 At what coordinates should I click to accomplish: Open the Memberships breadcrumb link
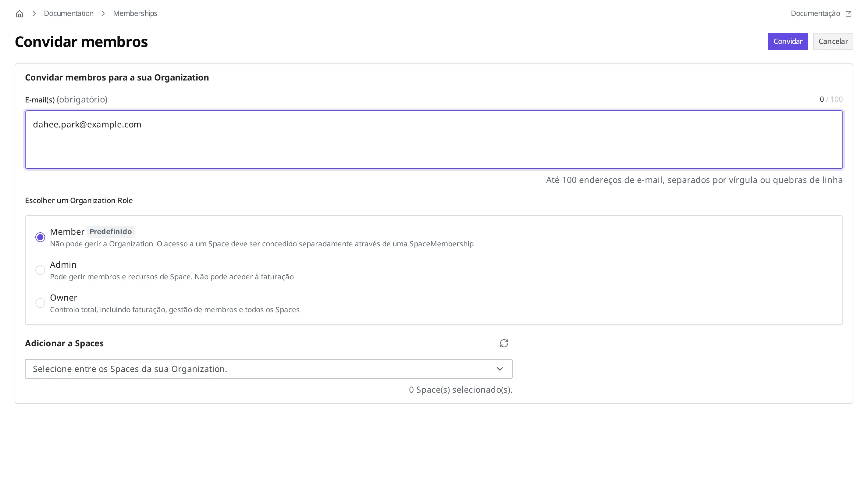tap(135, 13)
